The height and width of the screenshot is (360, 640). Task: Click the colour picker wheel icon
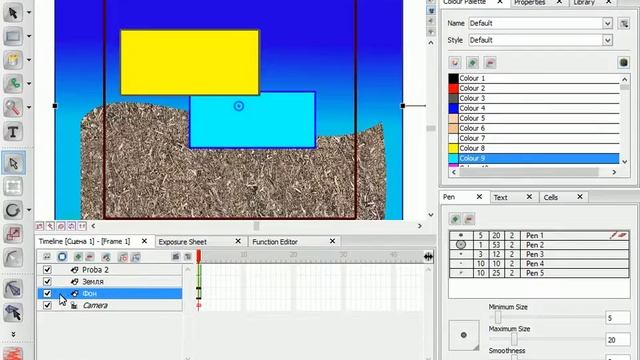[x=455, y=62]
